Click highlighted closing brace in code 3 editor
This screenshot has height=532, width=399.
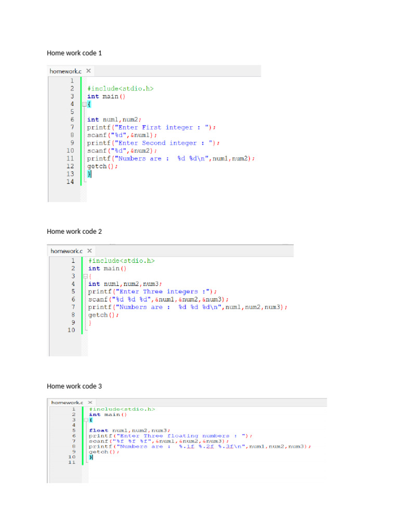(x=91, y=457)
